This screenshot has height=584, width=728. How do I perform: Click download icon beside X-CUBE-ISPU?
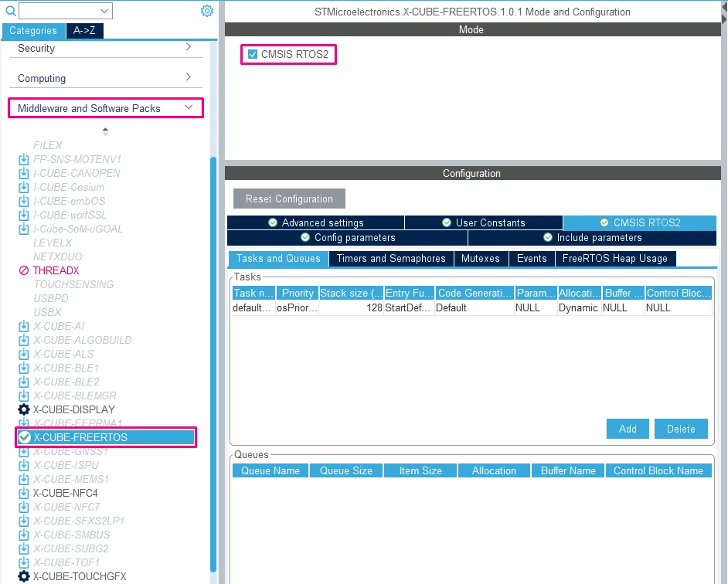click(x=24, y=465)
